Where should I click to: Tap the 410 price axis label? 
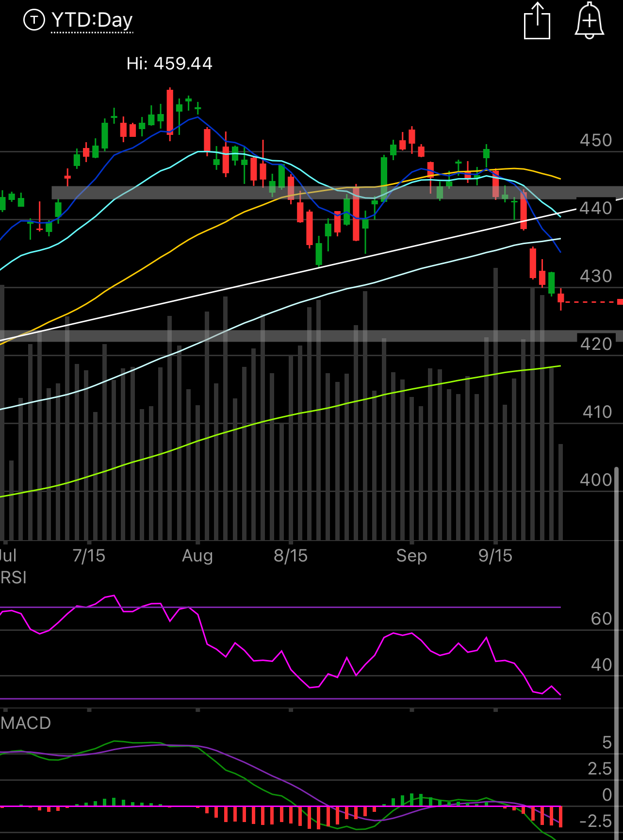click(x=597, y=412)
